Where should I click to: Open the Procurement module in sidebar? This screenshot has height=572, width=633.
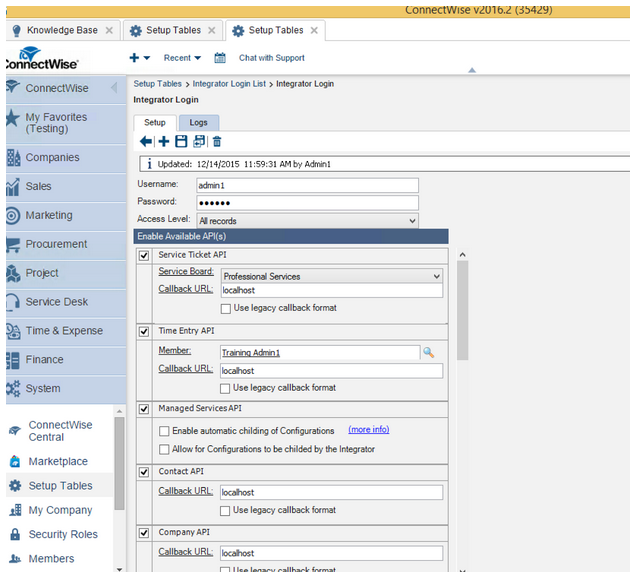[x=66, y=244]
